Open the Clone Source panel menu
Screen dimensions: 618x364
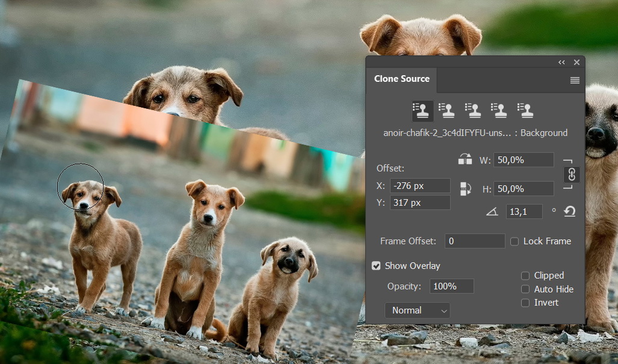tap(575, 80)
